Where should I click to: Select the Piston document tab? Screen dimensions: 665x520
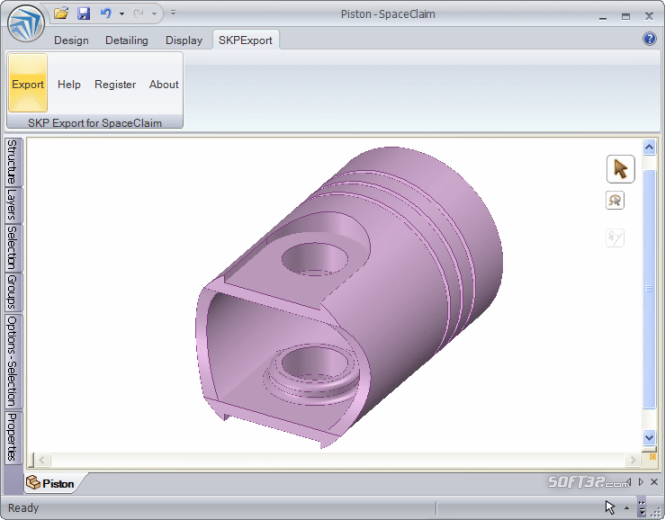click(51, 483)
